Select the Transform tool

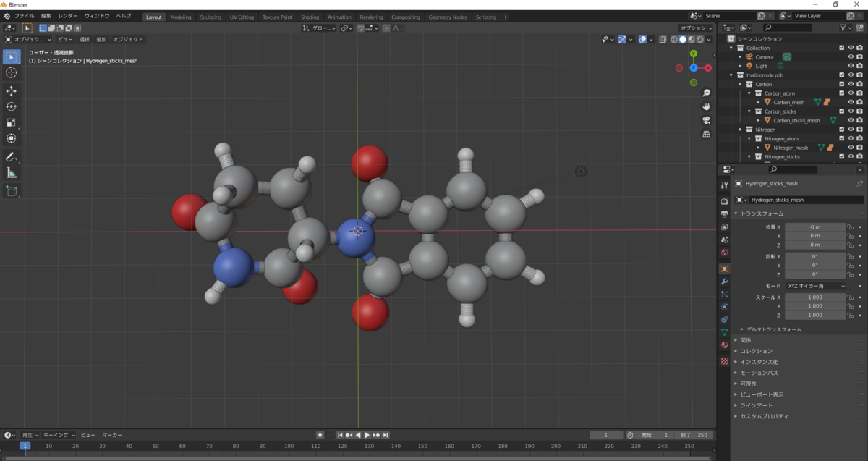point(12,138)
